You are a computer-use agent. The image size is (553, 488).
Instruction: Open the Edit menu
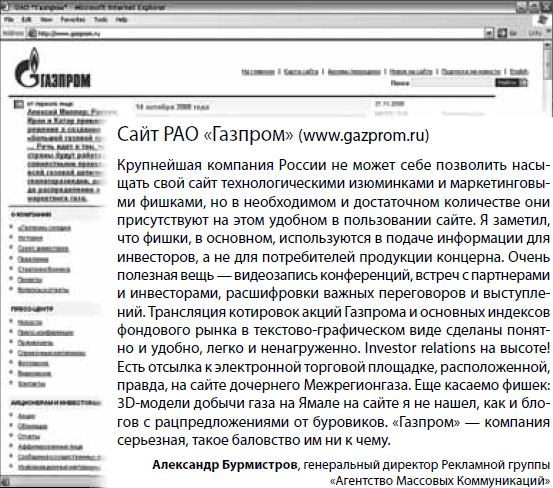(x=26, y=19)
